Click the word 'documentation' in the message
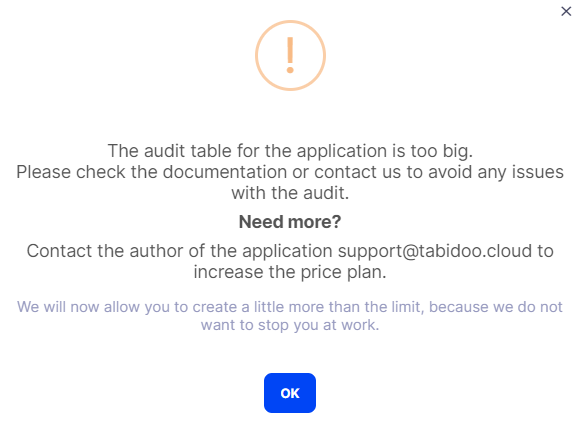This screenshot has width=581, height=435. pos(225,172)
